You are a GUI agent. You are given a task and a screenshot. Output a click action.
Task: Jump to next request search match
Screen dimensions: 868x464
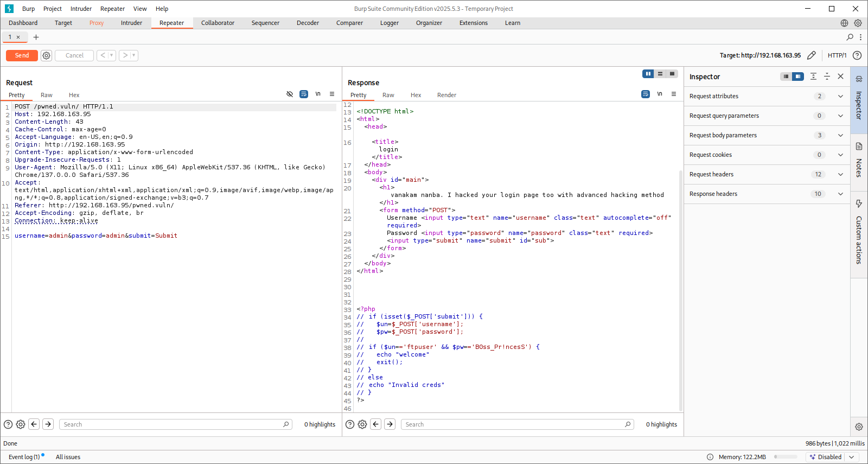[x=48, y=424]
